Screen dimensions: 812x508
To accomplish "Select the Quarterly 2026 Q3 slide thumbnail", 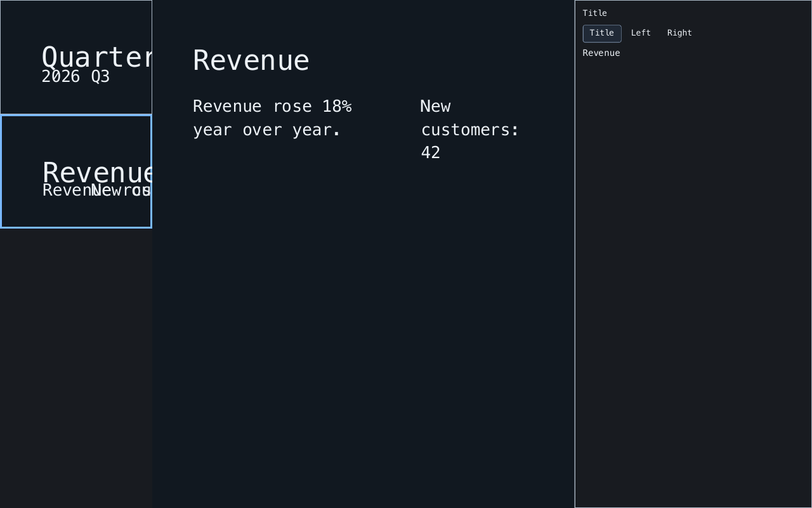I will [x=76, y=57].
